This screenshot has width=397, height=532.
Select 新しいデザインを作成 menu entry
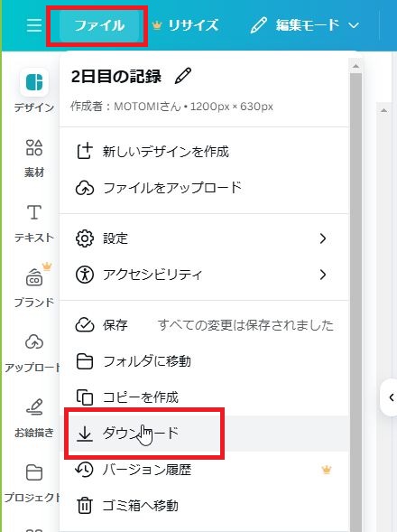pos(204,152)
